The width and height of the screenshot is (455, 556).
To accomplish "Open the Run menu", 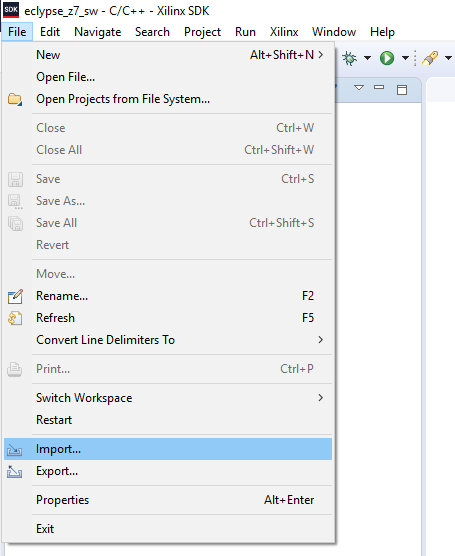I will 245,32.
